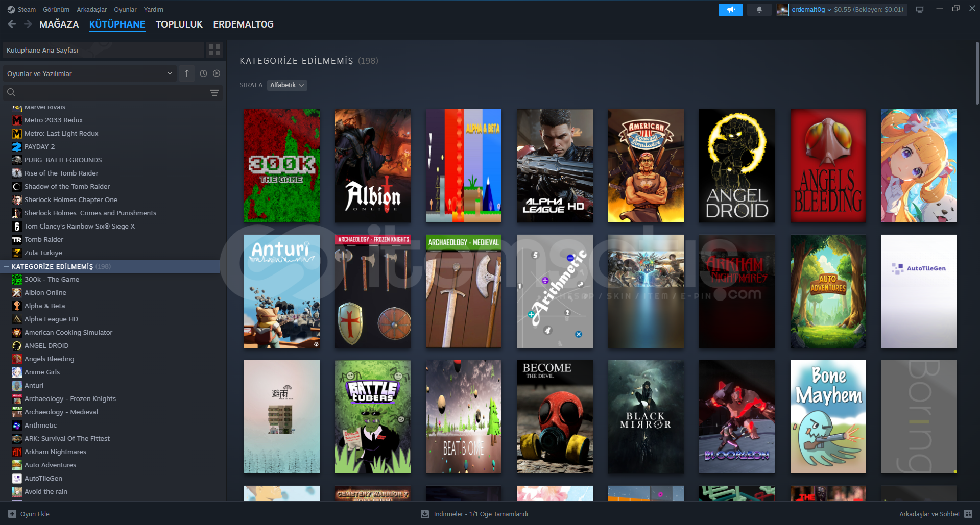Open the Görünüm menu

coord(56,10)
